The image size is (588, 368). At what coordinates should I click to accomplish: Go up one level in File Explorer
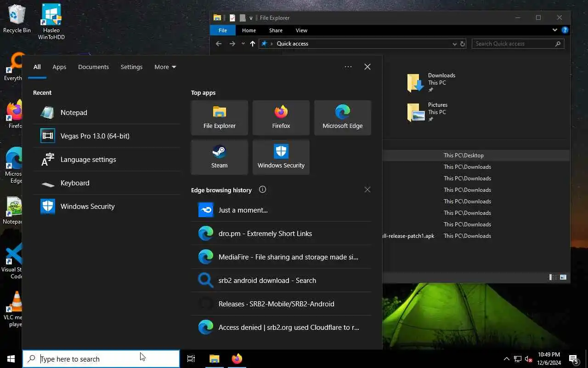253,44
